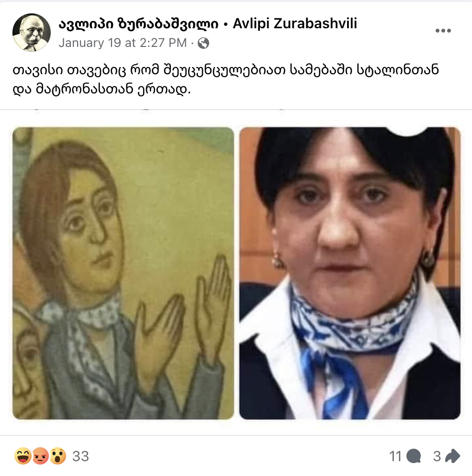Click the first line of Georgian caption
The image size is (472, 476).
pos(226,70)
